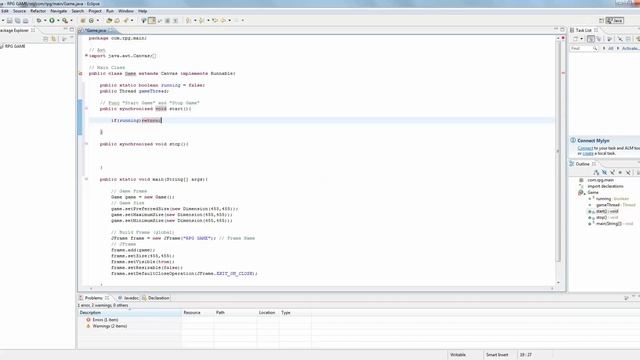The image size is (640, 360).
Task: Click the editor vertical scrollbar
Action: (558, 151)
